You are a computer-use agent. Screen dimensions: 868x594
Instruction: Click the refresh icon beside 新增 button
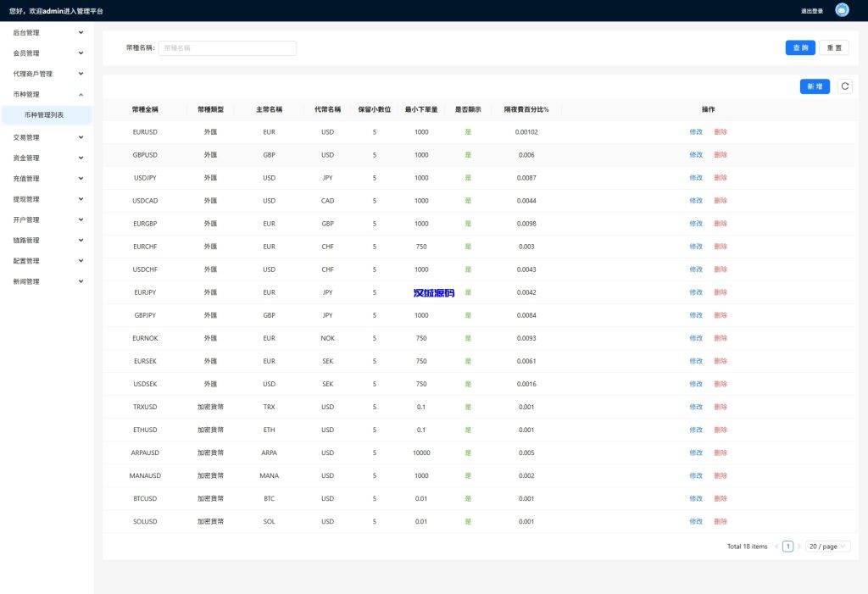pyautogui.click(x=844, y=86)
